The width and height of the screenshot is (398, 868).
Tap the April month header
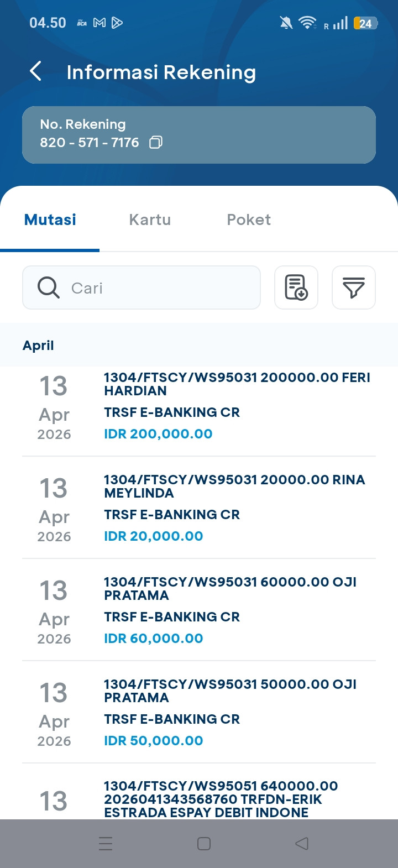39,346
